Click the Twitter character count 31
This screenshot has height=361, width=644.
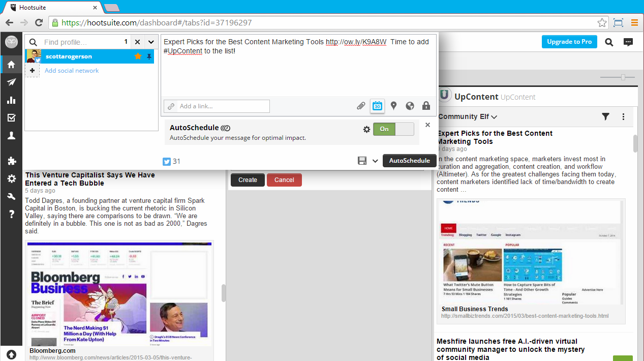point(176,161)
